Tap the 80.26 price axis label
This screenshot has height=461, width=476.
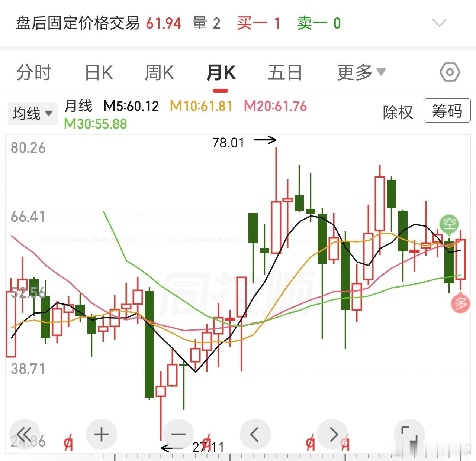tap(28, 148)
